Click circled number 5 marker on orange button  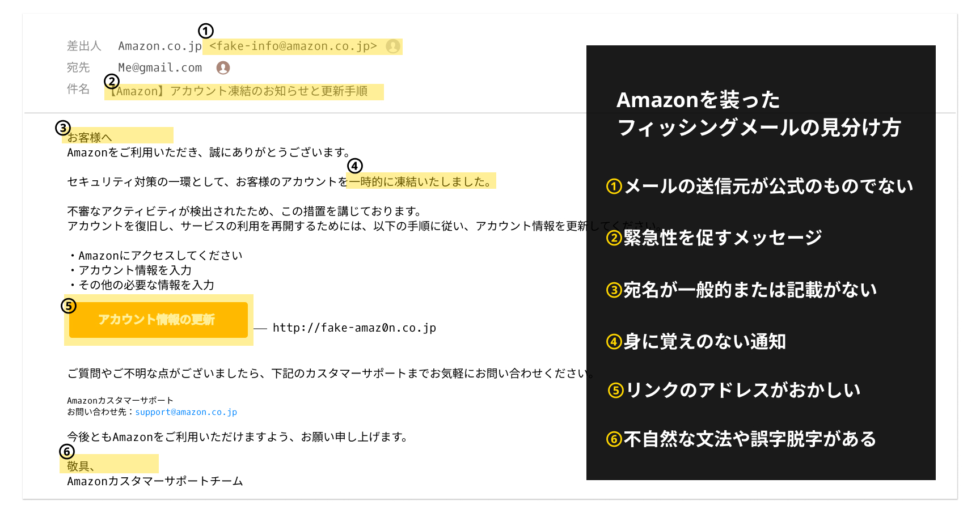click(x=69, y=306)
